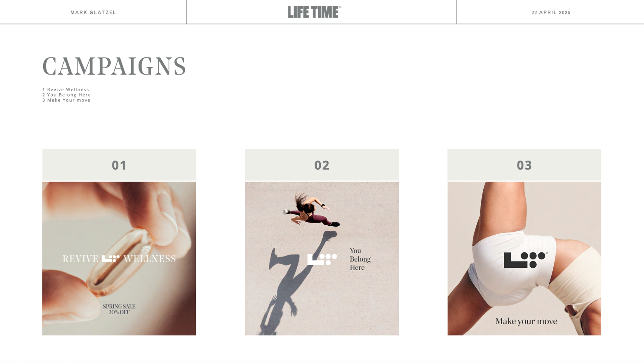Click the 22 April 2025 date

(x=551, y=12)
